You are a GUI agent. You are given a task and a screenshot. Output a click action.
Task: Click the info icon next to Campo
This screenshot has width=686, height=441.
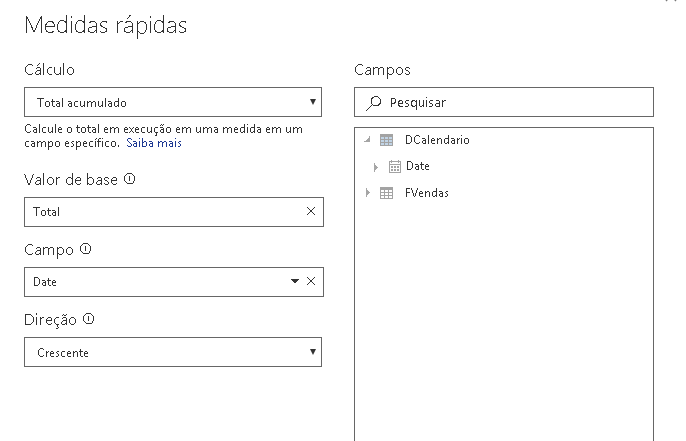coord(85,249)
